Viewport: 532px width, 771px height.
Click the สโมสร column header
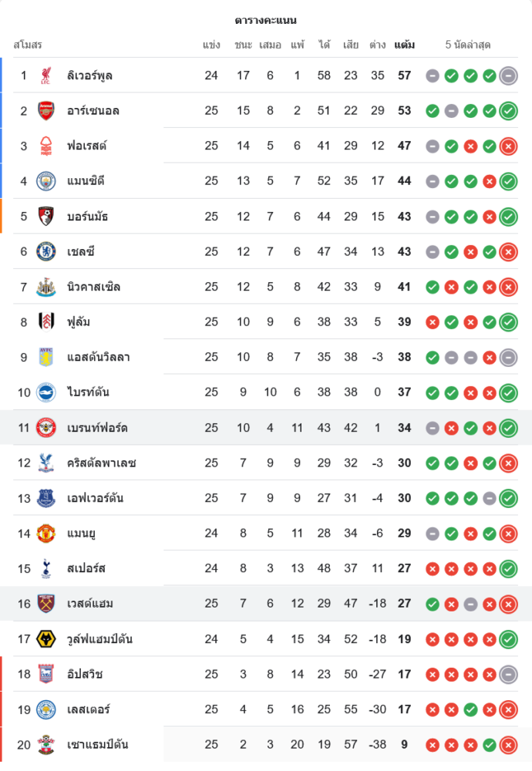coord(28,45)
